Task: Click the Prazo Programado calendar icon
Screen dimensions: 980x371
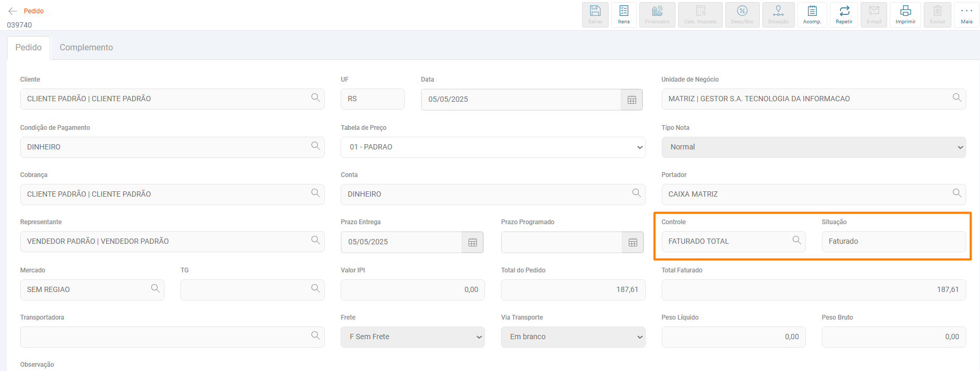Action: point(632,242)
